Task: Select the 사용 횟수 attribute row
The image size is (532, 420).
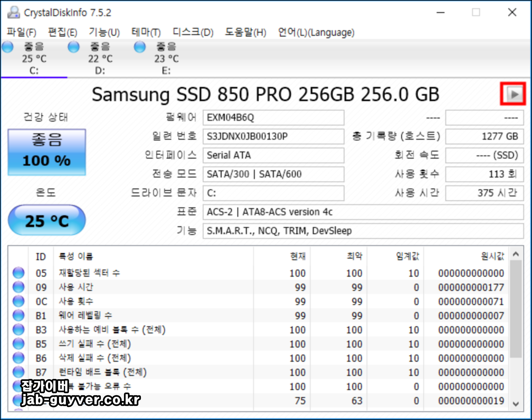Action: coord(259,301)
